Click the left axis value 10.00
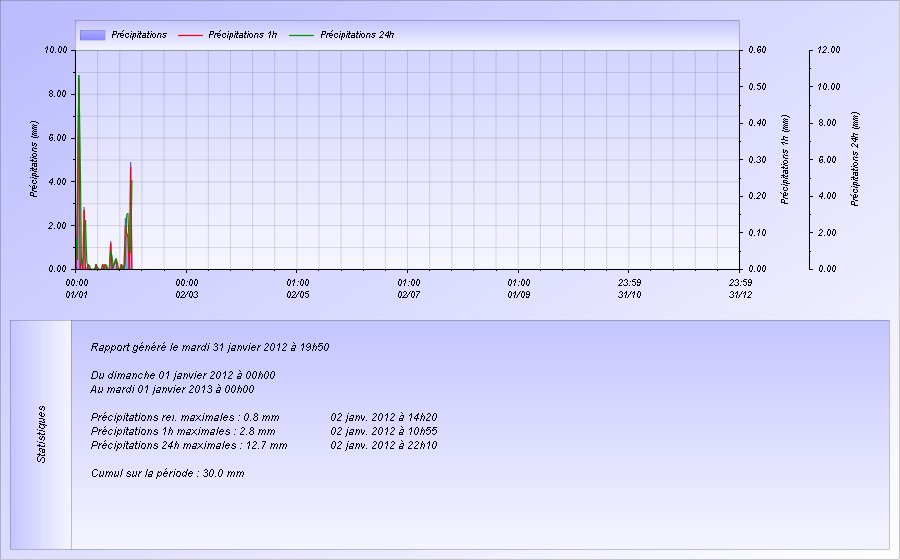The height and width of the screenshot is (560, 900). click(x=56, y=50)
